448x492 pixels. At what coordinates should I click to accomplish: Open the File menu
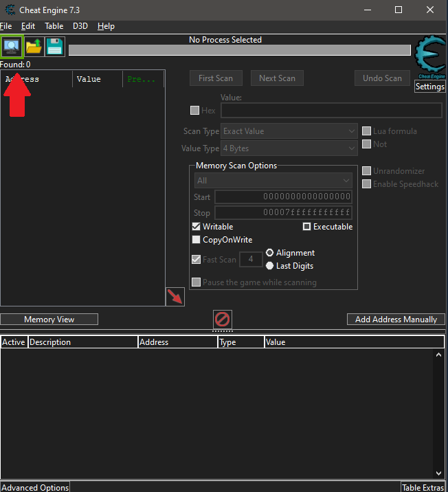point(5,26)
